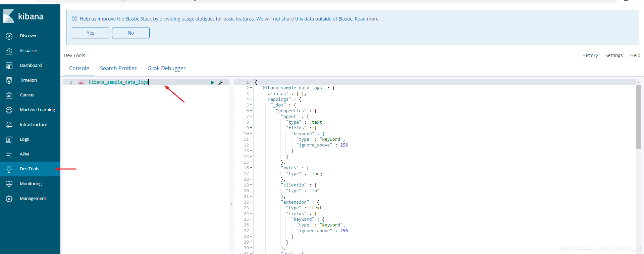Click the pane resize handle dots
This screenshot has height=254, width=644.
click(232, 203)
